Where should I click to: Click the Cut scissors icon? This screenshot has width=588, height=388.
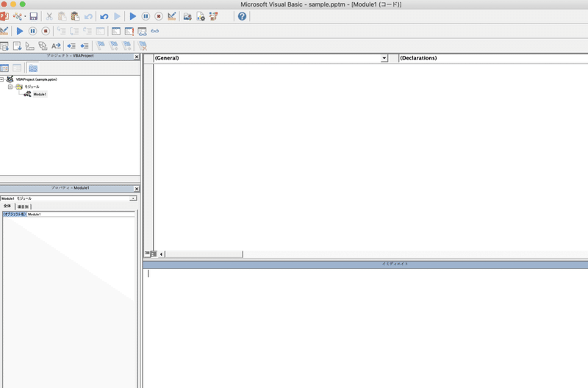tap(49, 16)
